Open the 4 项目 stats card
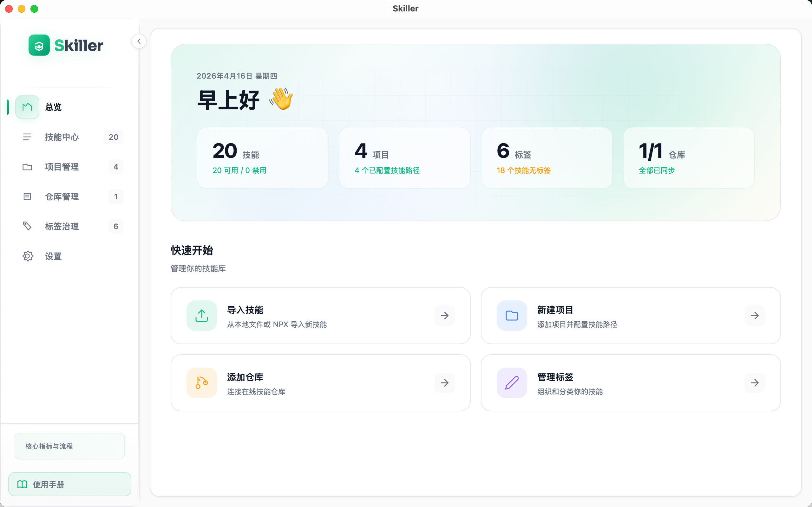 click(404, 157)
